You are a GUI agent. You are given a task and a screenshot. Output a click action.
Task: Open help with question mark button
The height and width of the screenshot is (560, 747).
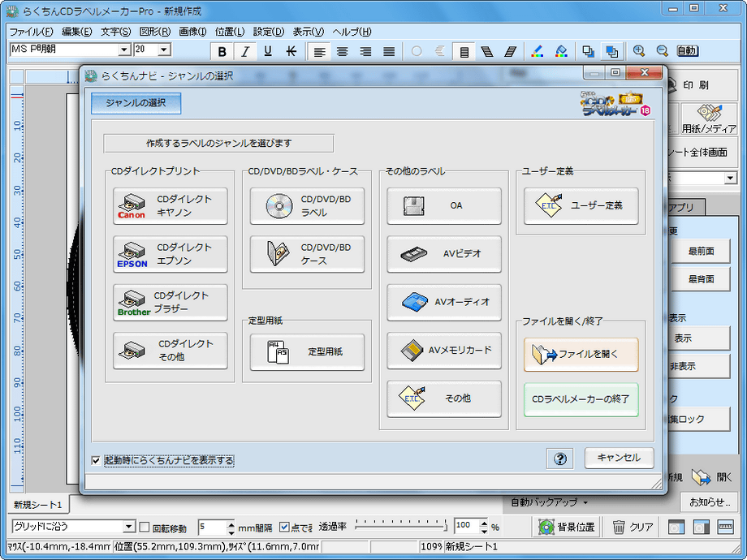[560, 459]
